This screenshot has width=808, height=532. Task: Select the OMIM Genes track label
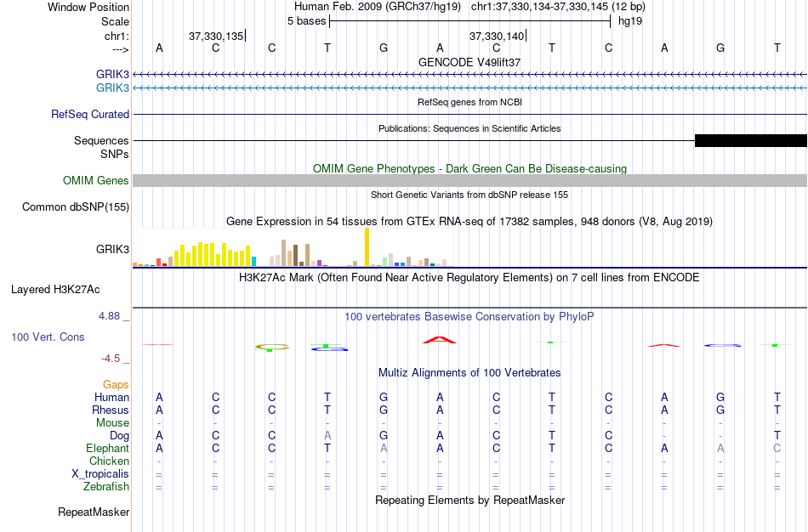[96, 180]
